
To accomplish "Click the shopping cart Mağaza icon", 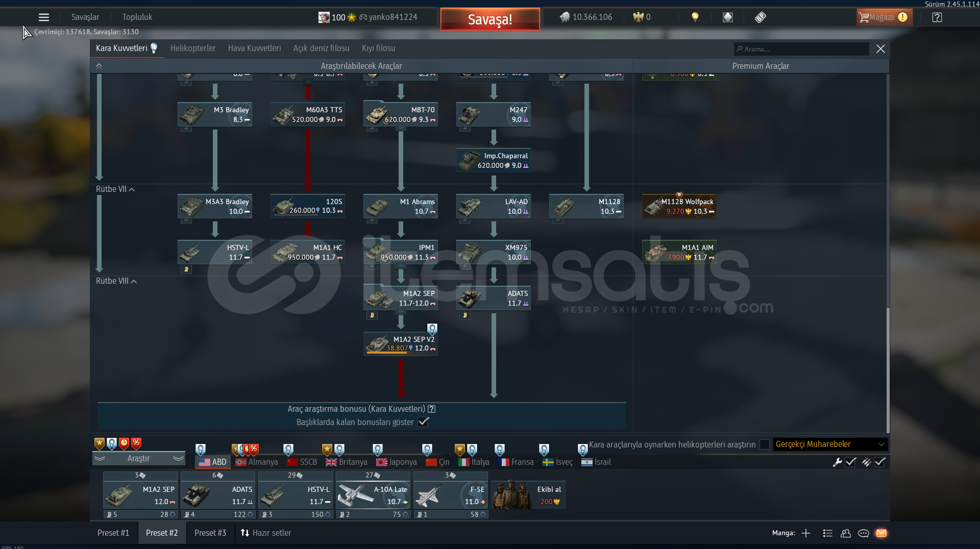I will pos(864,17).
